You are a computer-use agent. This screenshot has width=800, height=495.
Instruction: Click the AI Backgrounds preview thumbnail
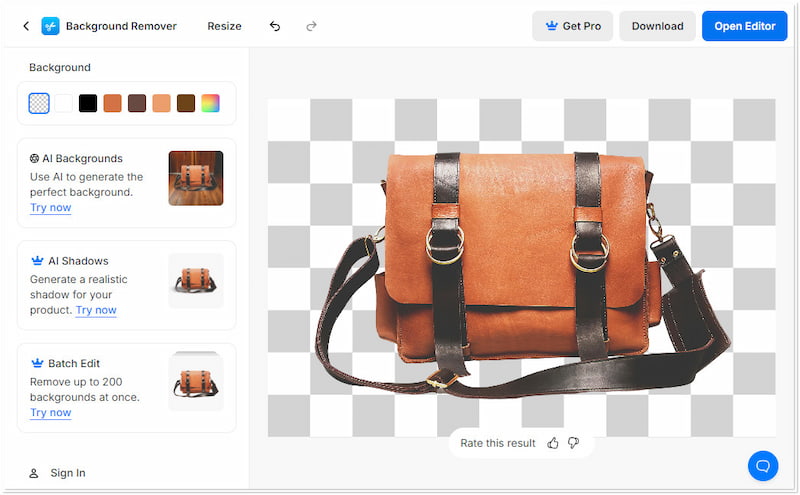tap(195, 178)
